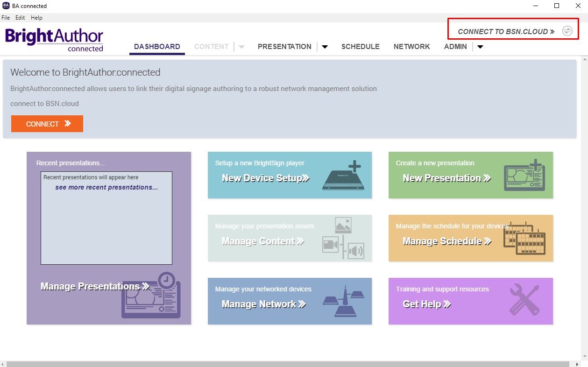Click 'Training and support resources' text
The image size is (588, 367).
click(442, 289)
